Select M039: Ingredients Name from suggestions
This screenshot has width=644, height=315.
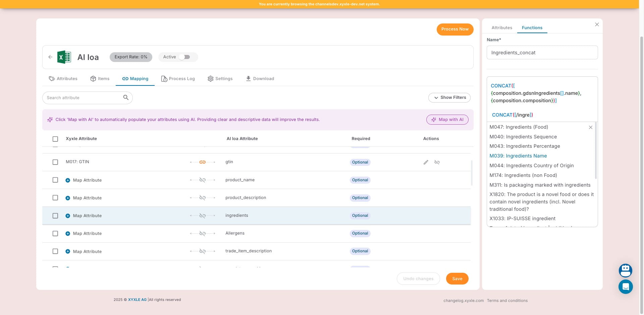click(x=518, y=156)
